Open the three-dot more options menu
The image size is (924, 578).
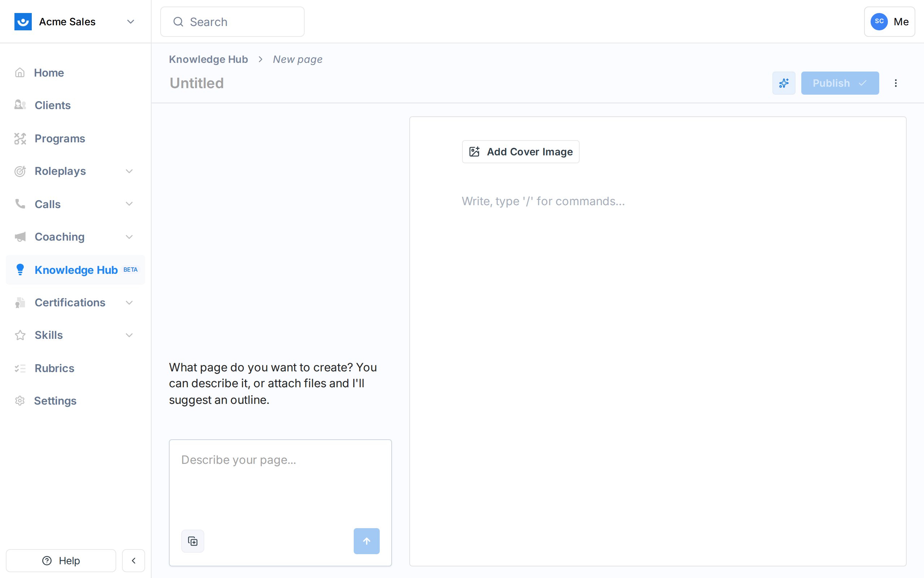(x=895, y=83)
